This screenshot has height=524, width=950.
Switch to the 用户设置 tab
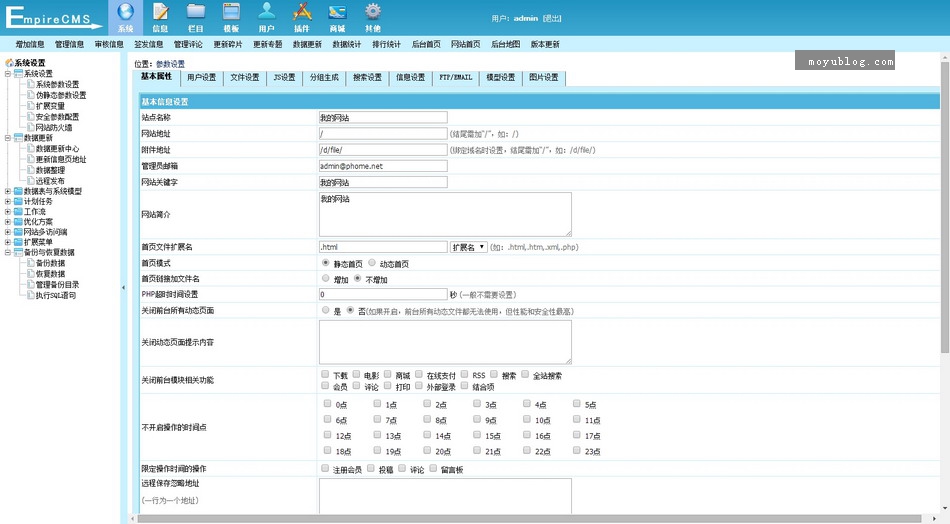click(202, 78)
